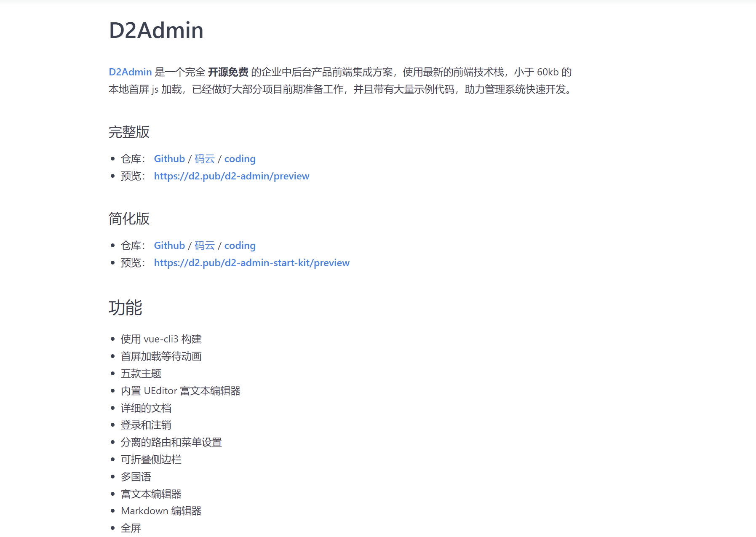Open the Github repository under 简化版
756x537 pixels.
[169, 245]
